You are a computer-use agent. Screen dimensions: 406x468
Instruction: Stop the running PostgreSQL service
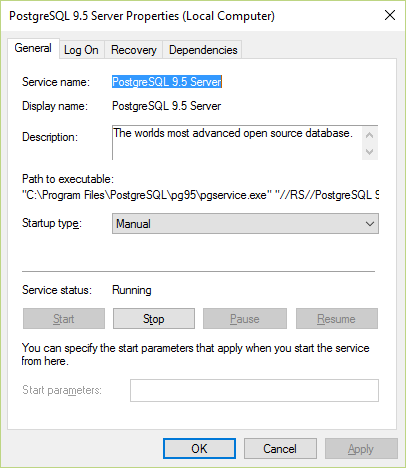coord(154,319)
